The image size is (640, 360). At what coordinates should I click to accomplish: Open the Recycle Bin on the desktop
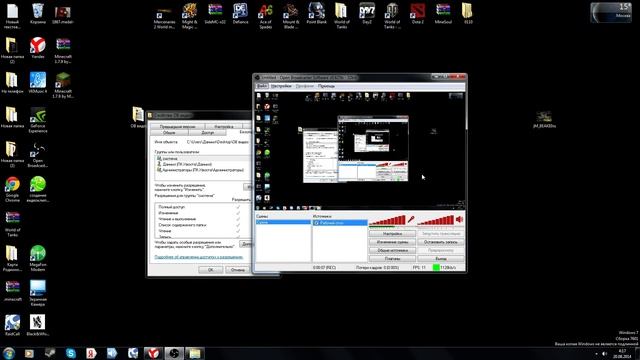[x=38, y=13]
